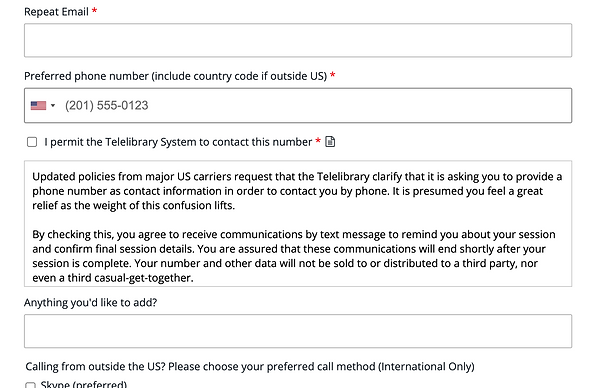
Task: Click the "third casual-get-together" line in notice
Action: [x=113, y=278]
